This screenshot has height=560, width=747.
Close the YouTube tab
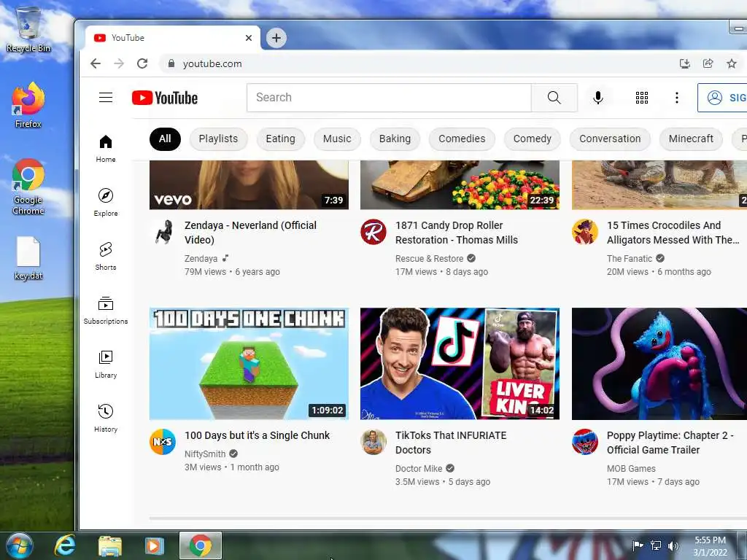point(249,38)
